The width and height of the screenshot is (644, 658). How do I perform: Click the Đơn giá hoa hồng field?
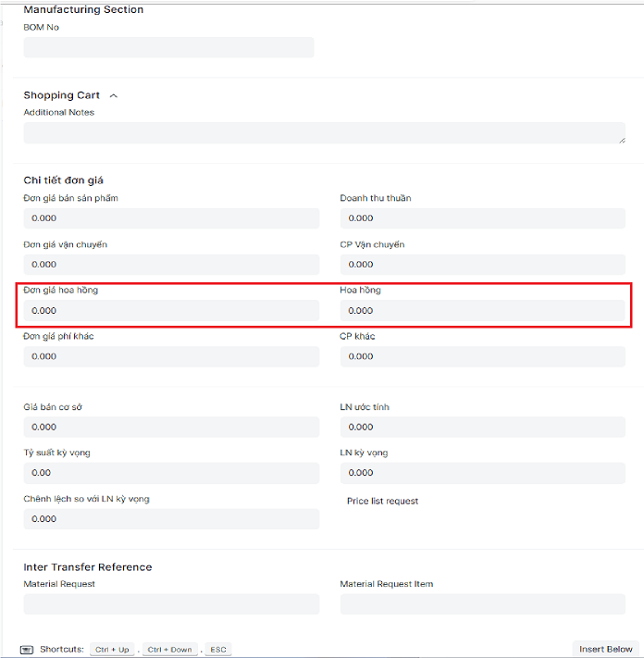point(171,311)
